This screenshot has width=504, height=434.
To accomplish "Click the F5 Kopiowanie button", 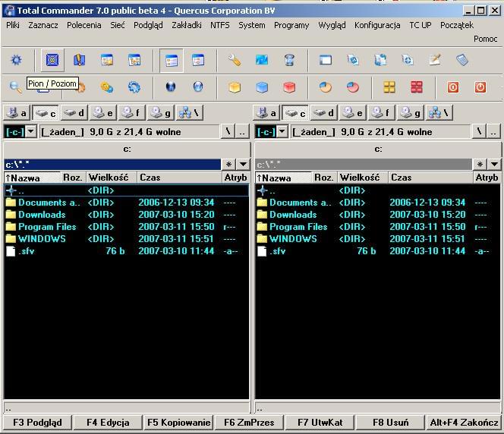I will (178, 423).
